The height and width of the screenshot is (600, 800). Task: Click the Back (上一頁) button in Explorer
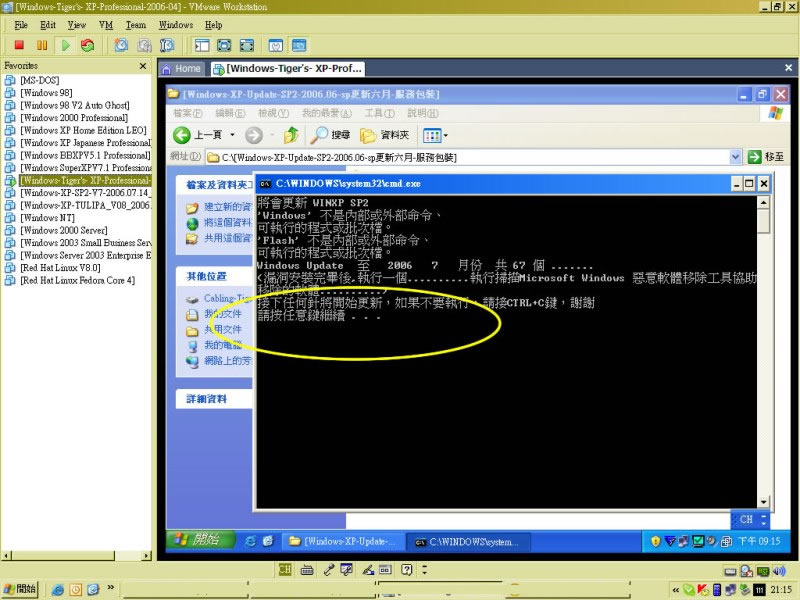(197, 135)
